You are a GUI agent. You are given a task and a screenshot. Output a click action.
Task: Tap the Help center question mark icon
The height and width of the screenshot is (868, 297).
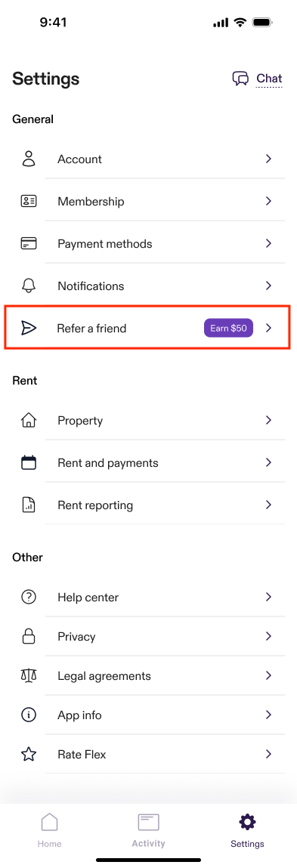(x=28, y=598)
